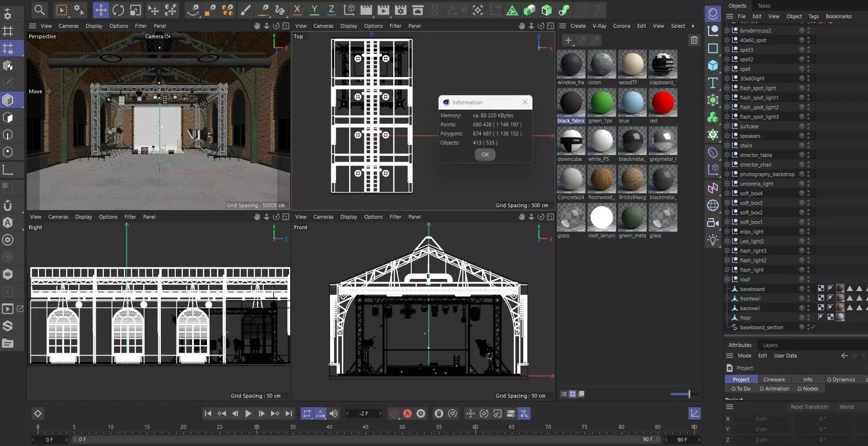This screenshot has height=446, width=868.
Task: Click the World coordinate button
Action: (846, 407)
